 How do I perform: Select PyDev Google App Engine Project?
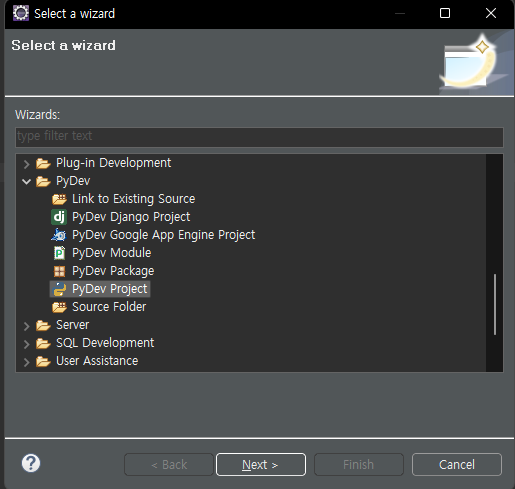pyautogui.click(x=164, y=235)
